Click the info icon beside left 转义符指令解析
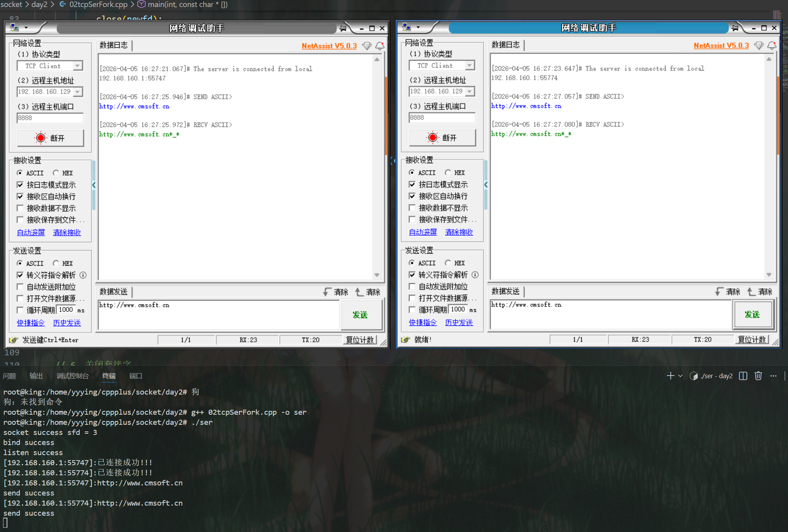788x532 pixels. (83, 275)
